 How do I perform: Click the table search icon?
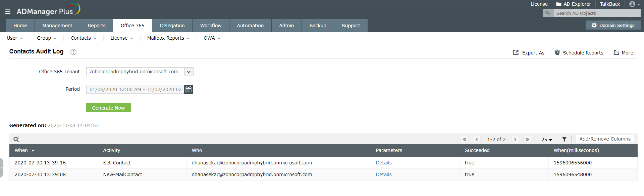click(x=16, y=139)
